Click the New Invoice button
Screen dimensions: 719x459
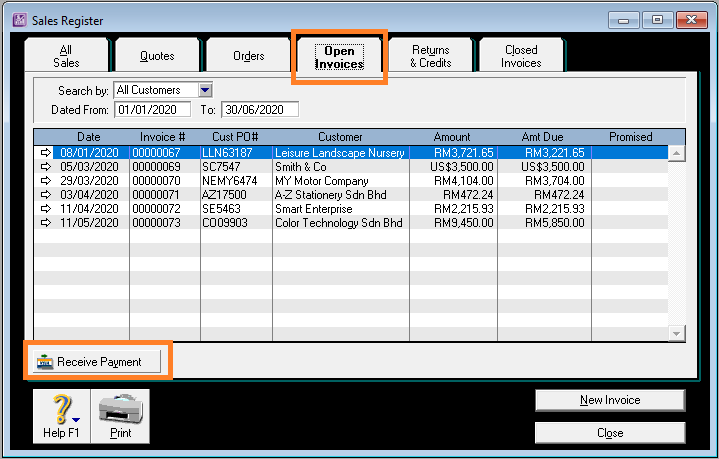pyautogui.click(x=610, y=400)
